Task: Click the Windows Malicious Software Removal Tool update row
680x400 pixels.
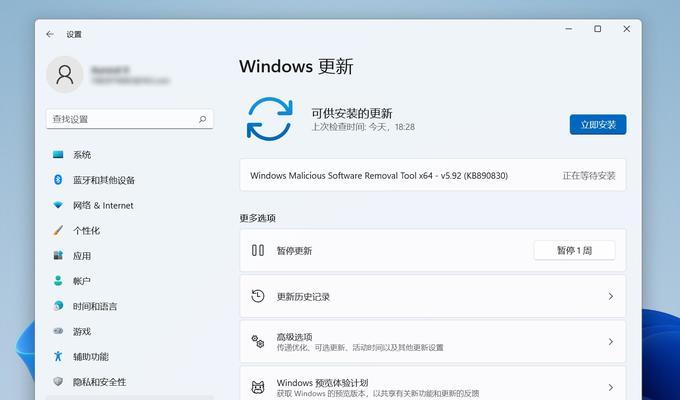Action: tap(432, 175)
